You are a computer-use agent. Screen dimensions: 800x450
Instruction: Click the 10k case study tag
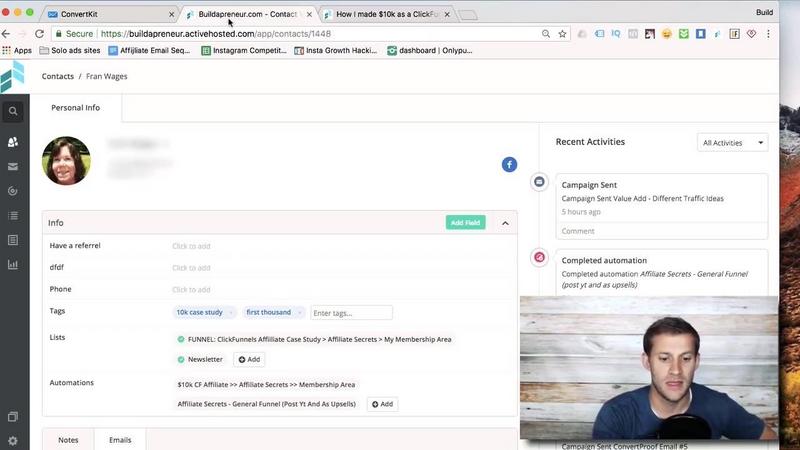point(199,312)
